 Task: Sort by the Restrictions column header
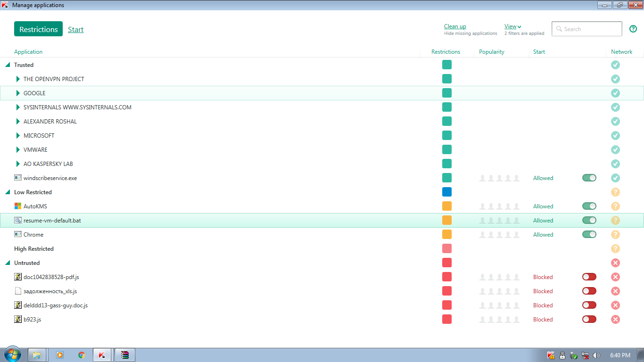(x=446, y=52)
